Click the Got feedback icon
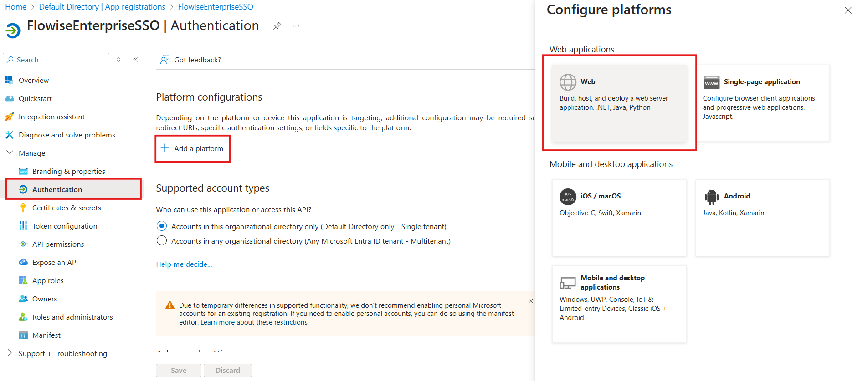Screen dimensions: 868x381 tap(165, 60)
